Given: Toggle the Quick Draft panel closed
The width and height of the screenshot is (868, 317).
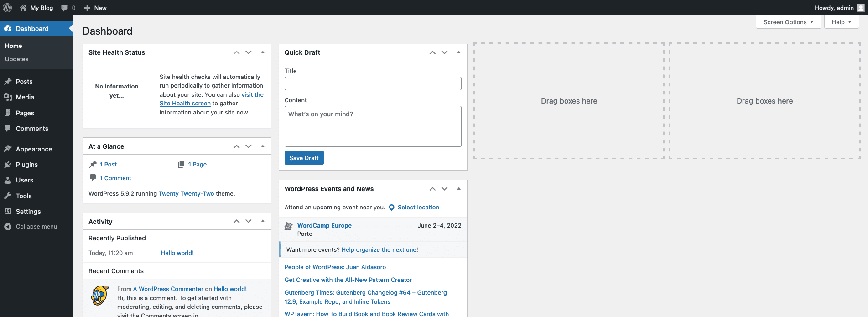Looking at the screenshot, I should (459, 52).
